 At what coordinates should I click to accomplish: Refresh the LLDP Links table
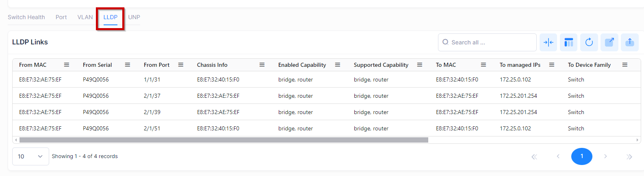589,42
